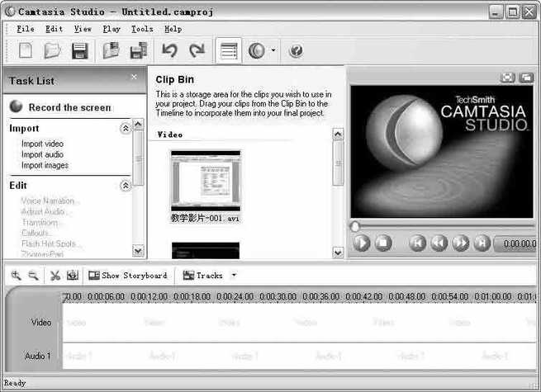Zoom in on the timeline
This screenshot has height=392, width=541.
(17, 276)
